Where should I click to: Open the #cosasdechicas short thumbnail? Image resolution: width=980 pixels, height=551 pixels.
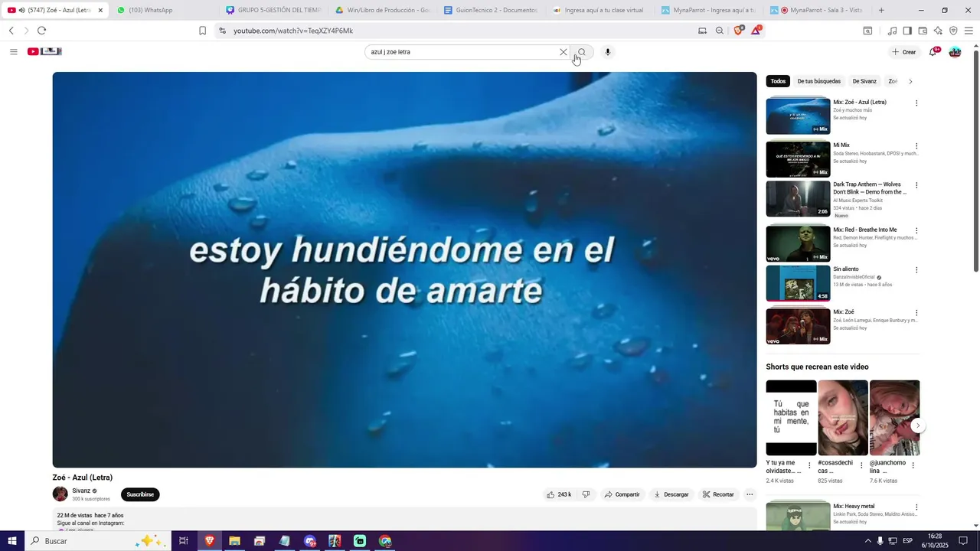tap(843, 418)
